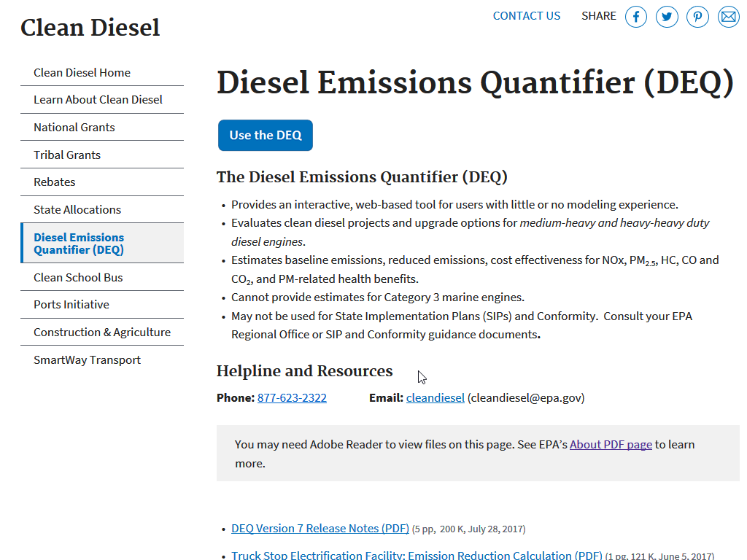The width and height of the screenshot is (747, 560).
Task: Share page via Facebook icon
Action: tap(636, 16)
